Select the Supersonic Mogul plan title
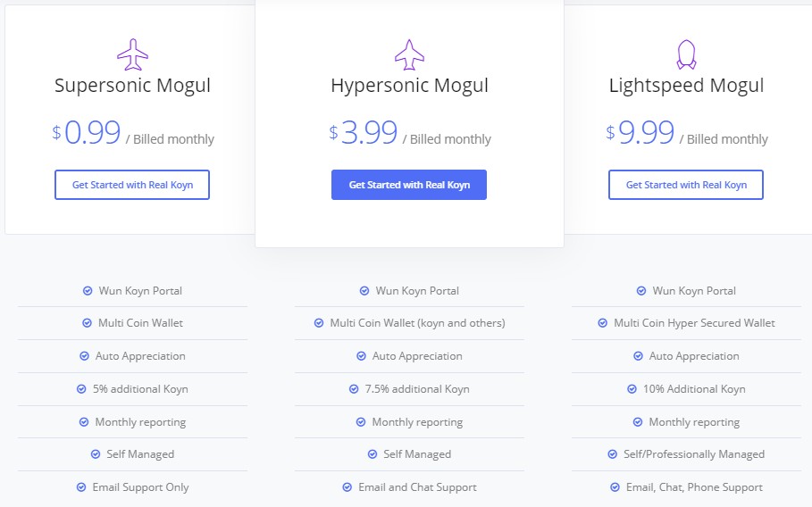 pyautogui.click(x=132, y=86)
